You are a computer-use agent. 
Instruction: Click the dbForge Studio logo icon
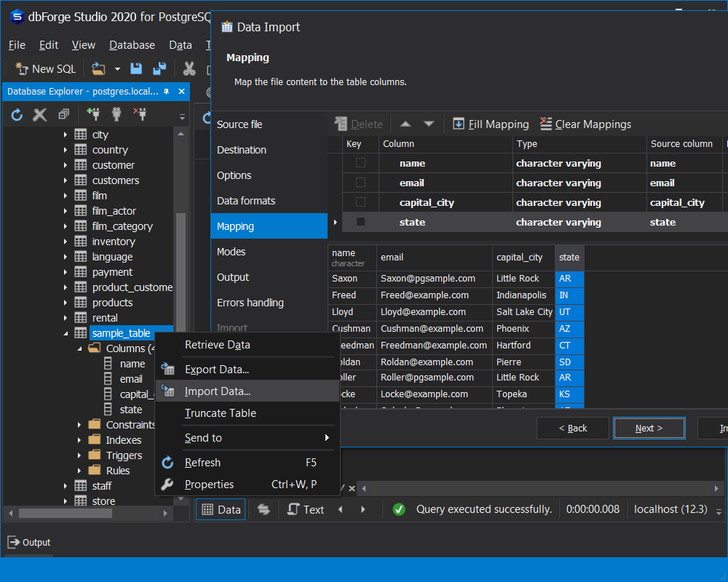(x=17, y=17)
